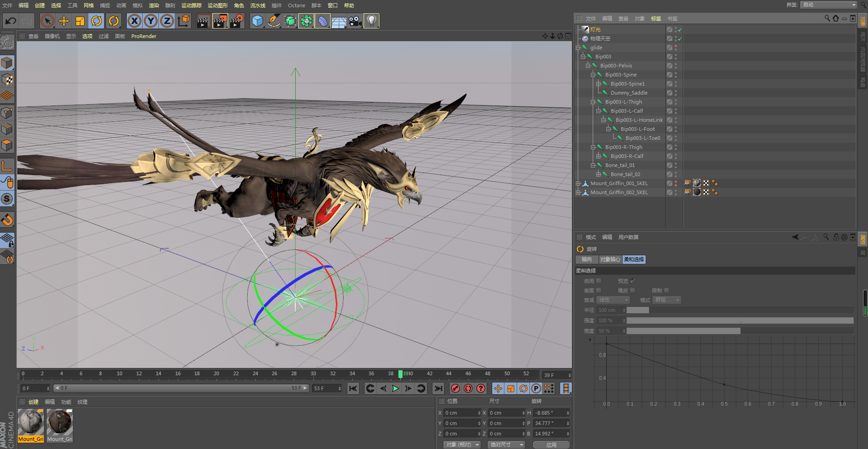This screenshot has height=449, width=868.
Task: Add a Cube primitive object
Action: (257, 21)
